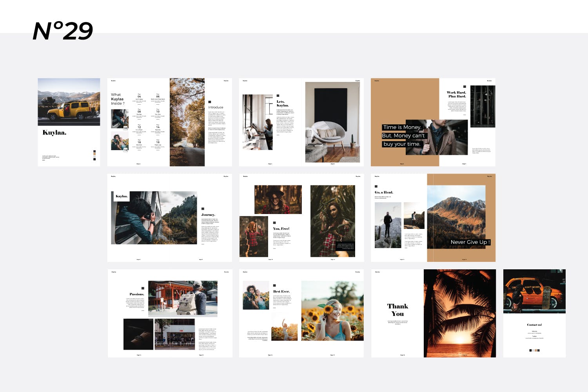Click the square marker above the Introduce heading

(209, 102)
